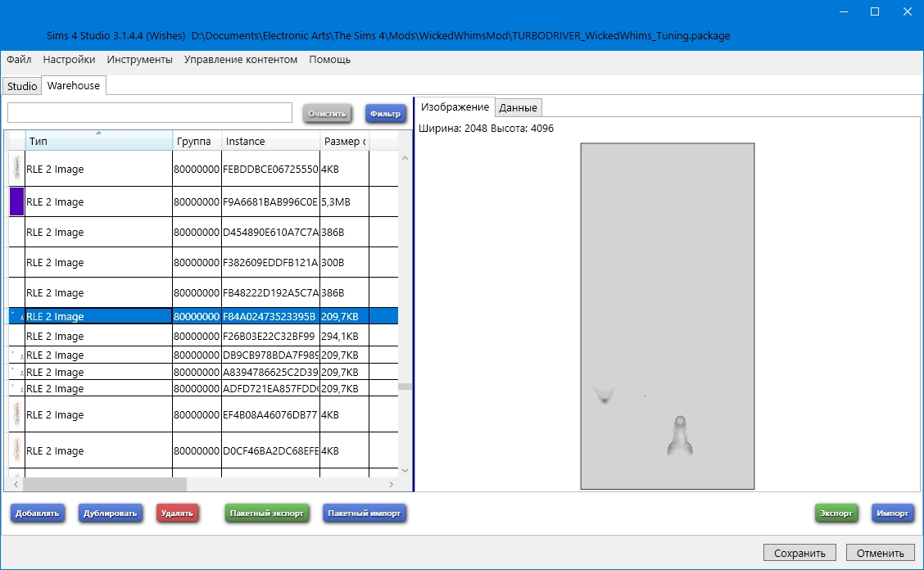Viewport: 924px width, 570px height.
Task: Select row with instance F9A6681BAB996C0E
Action: pyautogui.click(x=203, y=202)
